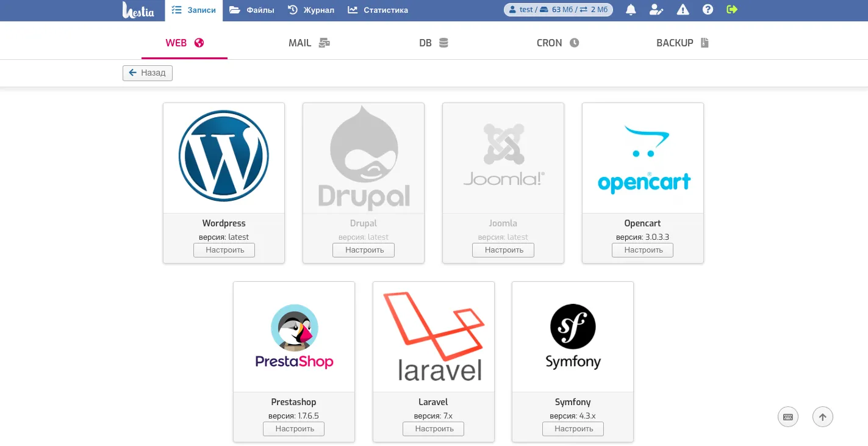Click the test user usage badge
This screenshot has height=446, width=868.
[x=558, y=10]
